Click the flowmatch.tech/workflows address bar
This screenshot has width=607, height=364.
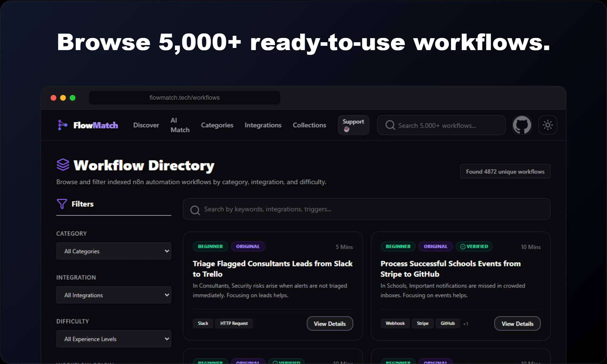tap(184, 98)
